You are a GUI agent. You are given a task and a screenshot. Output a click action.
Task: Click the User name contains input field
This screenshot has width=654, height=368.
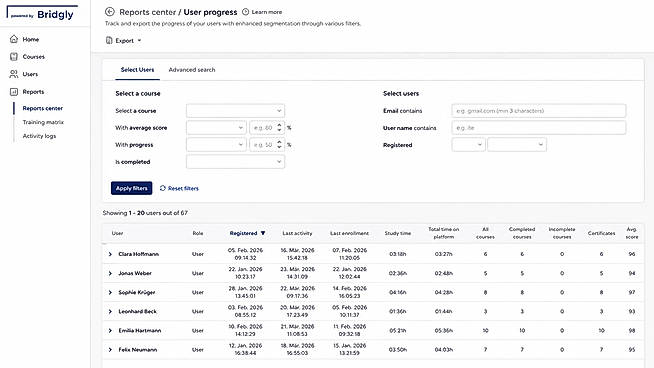(538, 128)
